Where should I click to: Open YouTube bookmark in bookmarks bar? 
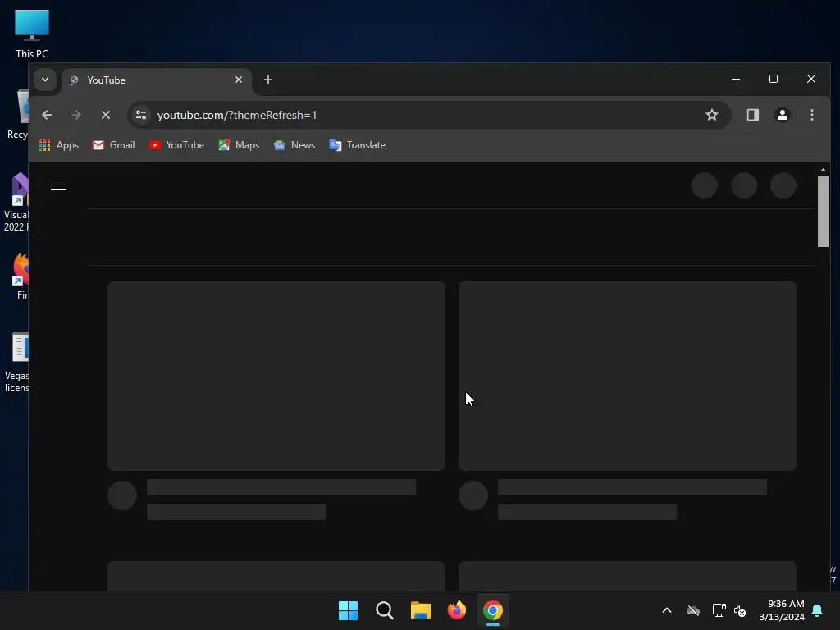point(177,145)
